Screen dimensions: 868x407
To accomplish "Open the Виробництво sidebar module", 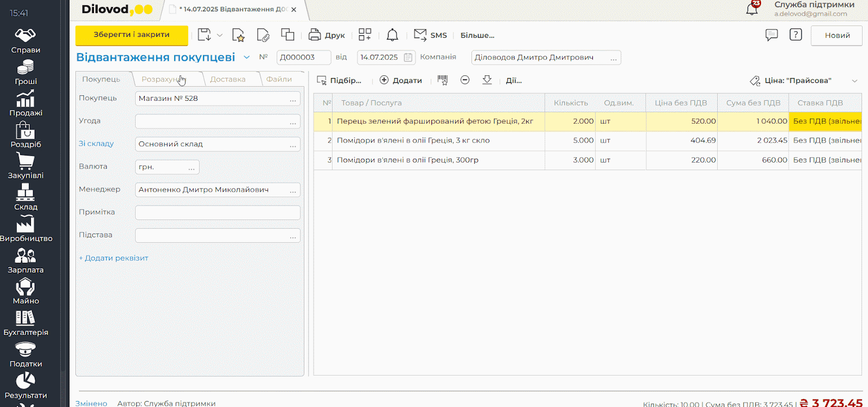I will pos(25,229).
